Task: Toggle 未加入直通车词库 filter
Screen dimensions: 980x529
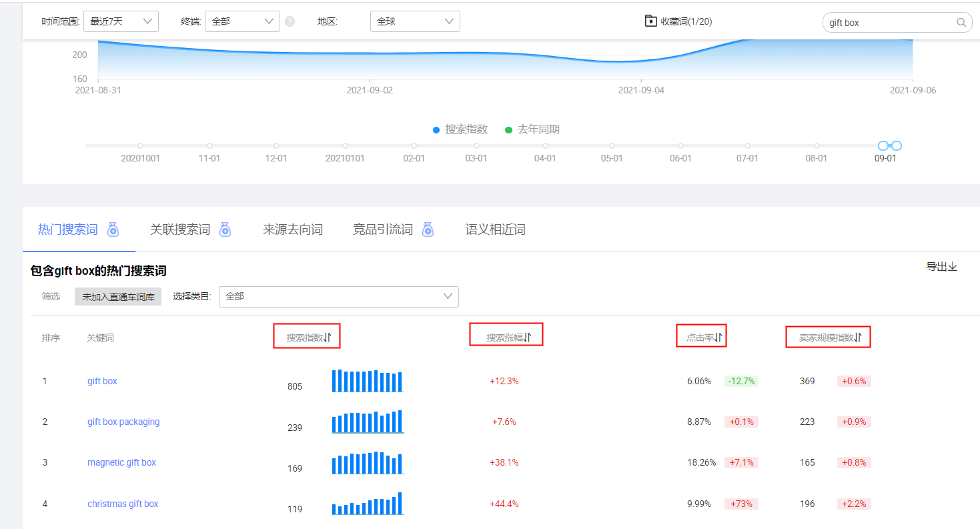Action: pyautogui.click(x=118, y=297)
